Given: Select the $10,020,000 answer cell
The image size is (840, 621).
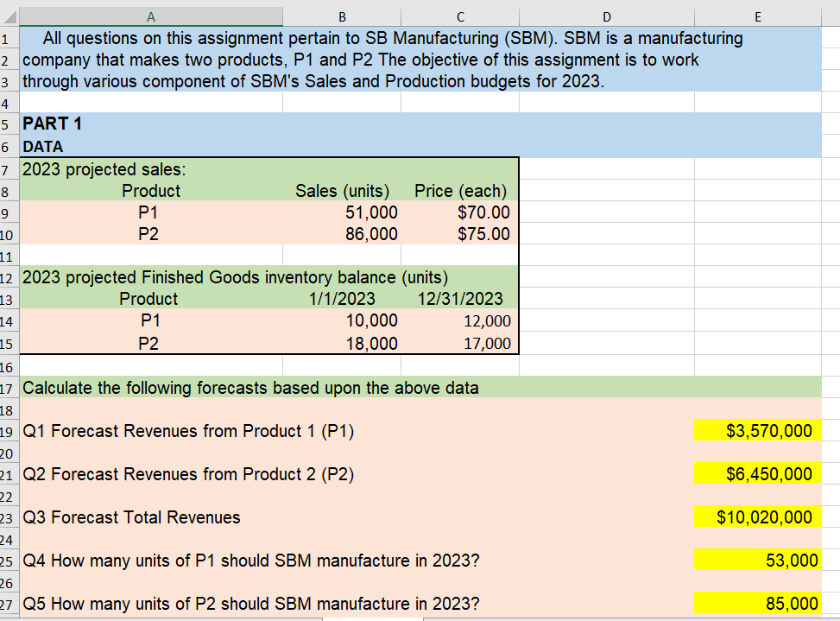Looking at the screenshot, I should [x=757, y=517].
